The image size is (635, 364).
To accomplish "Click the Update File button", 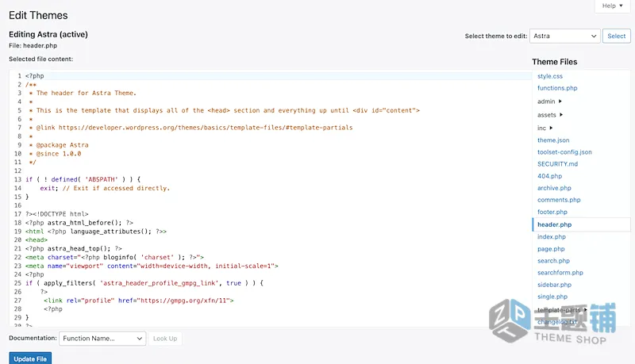I will pos(30,358).
